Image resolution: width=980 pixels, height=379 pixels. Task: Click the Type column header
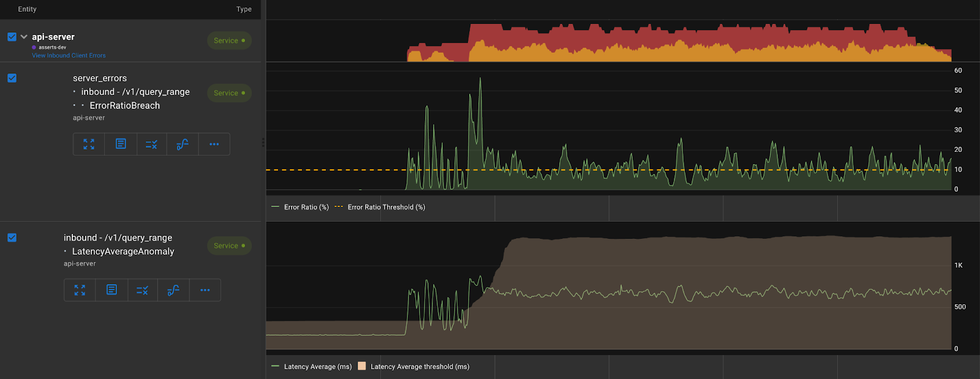(x=244, y=9)
